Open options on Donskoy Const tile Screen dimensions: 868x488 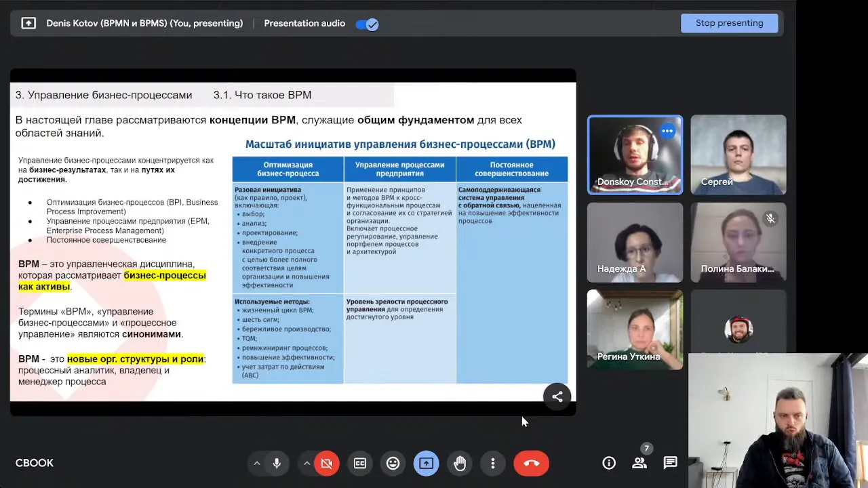coord(667,131)
